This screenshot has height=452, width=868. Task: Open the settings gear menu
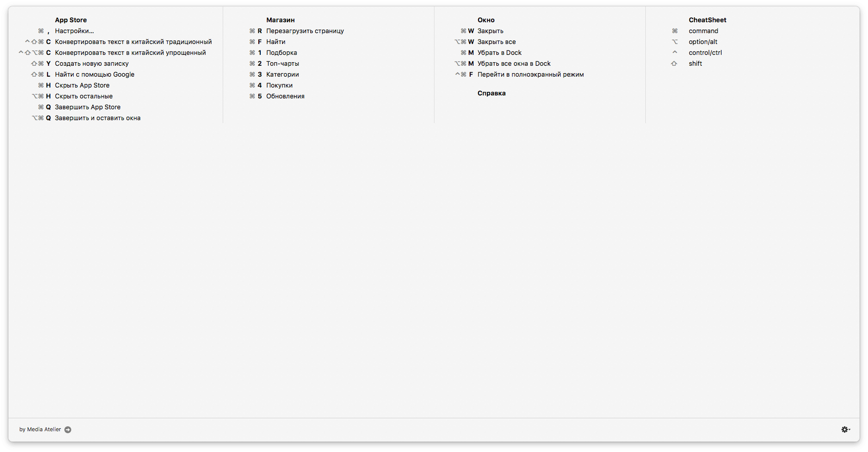846,429
